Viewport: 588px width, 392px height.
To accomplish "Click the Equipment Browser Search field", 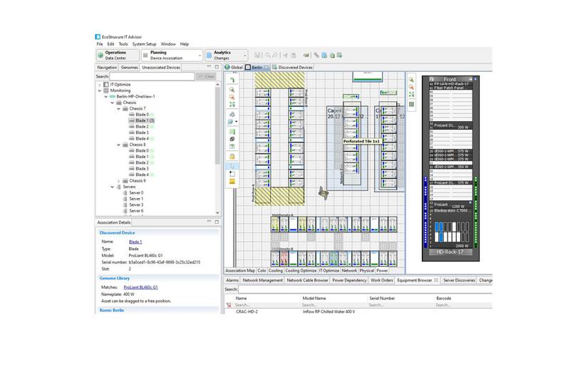I will click(x=365, y=289).
